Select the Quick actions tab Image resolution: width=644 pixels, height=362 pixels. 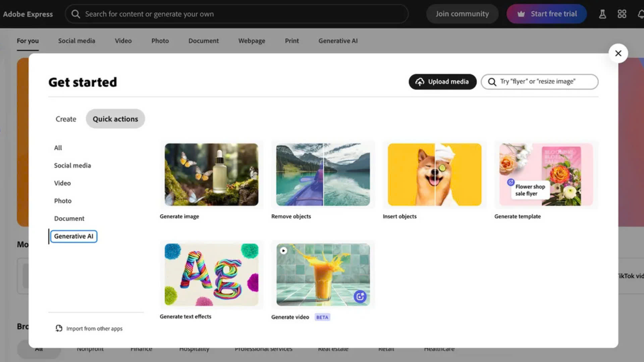tap(115, 119)
